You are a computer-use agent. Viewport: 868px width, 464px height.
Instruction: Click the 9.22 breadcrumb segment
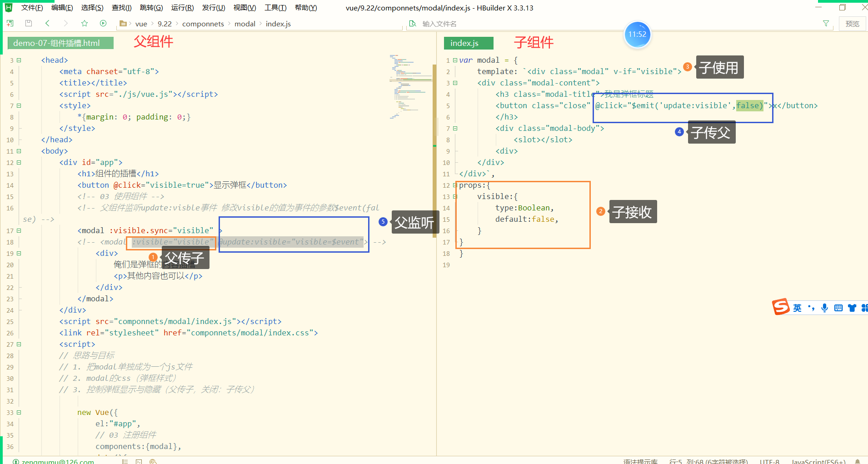pyautogui.click(x=165, y=24)
